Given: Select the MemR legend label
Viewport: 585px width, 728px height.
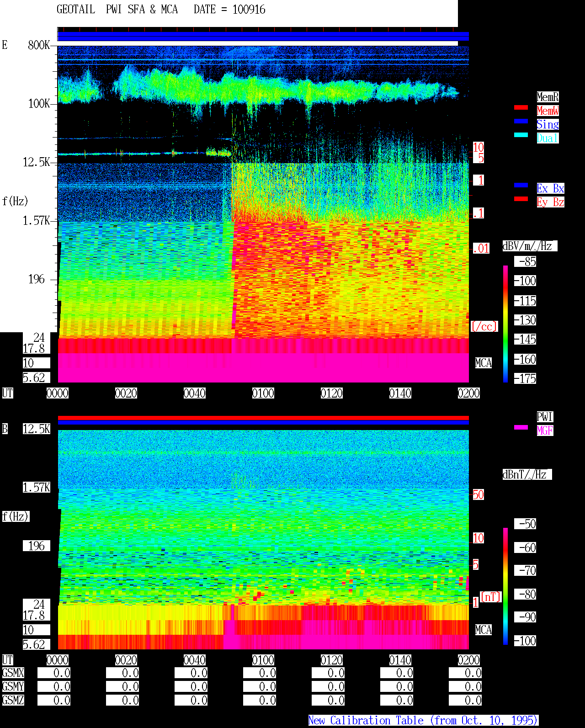Looking at the screenshot, I should (548, 97).
